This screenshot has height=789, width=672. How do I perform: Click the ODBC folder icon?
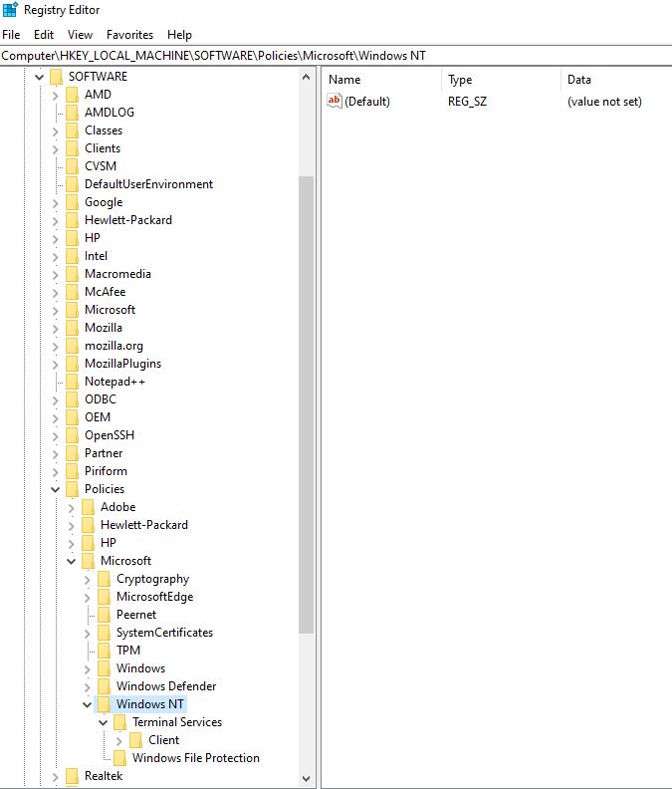pyautogui.click(x=73, y=399)
